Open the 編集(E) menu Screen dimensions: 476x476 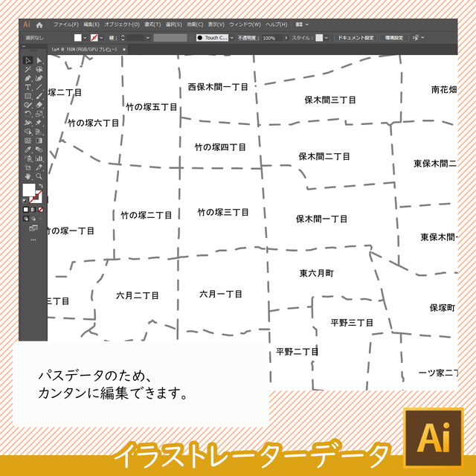[x=91, y=25]
